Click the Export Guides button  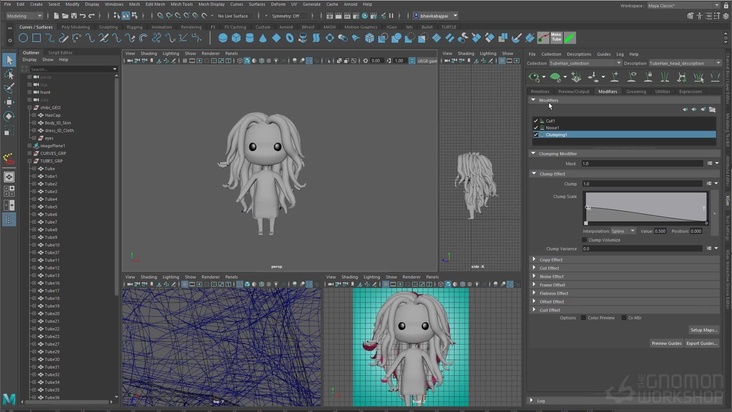(x=701, y=343)
